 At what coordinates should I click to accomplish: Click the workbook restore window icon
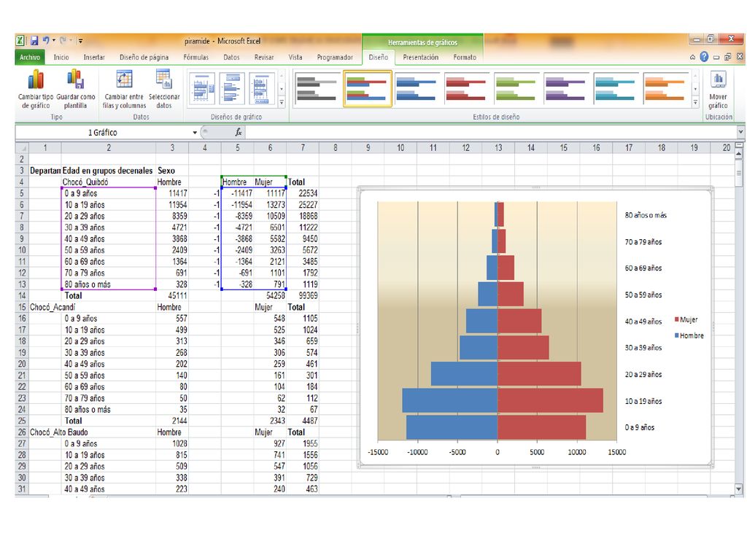click(x=727, y=57)
